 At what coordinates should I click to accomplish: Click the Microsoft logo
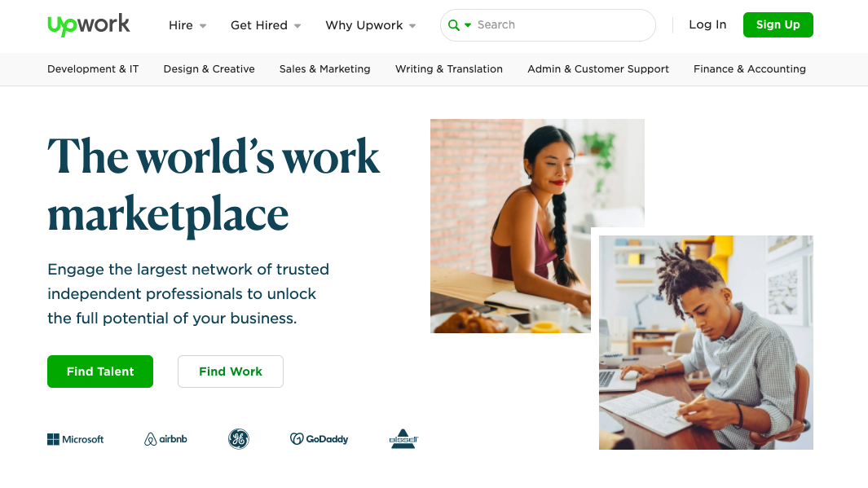point(76,439)
